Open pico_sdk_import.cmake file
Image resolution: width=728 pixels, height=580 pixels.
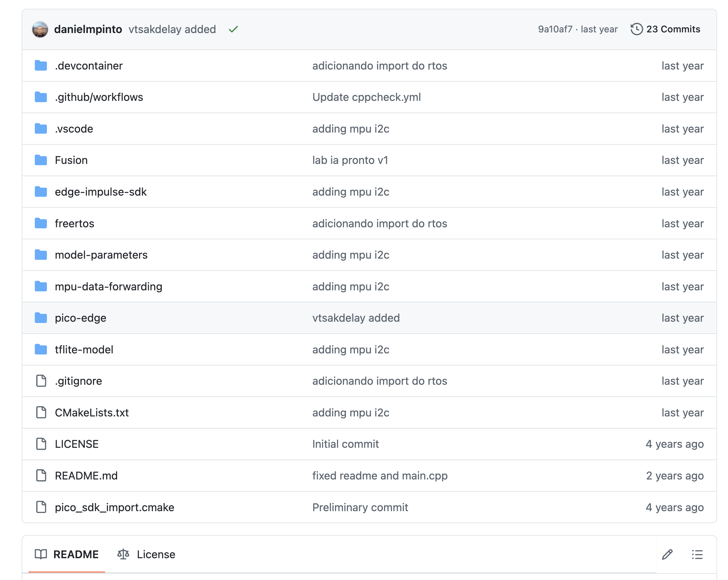(114, 507)
